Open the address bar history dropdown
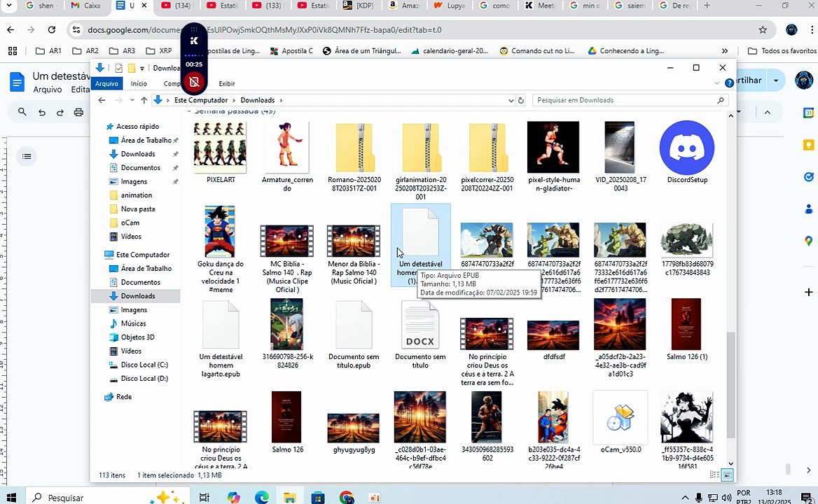The image size is (818, 504). (x=511, y=100)
